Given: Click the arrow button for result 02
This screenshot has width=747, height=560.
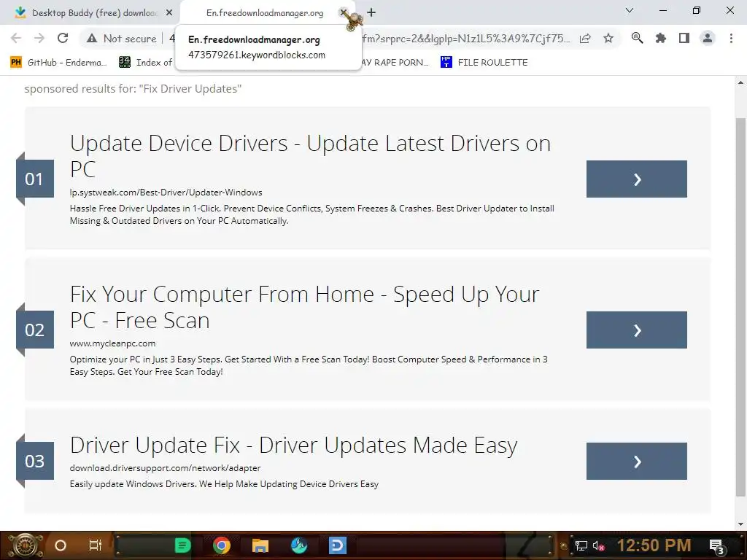Looking at the screenshot, I should [636, 330].
